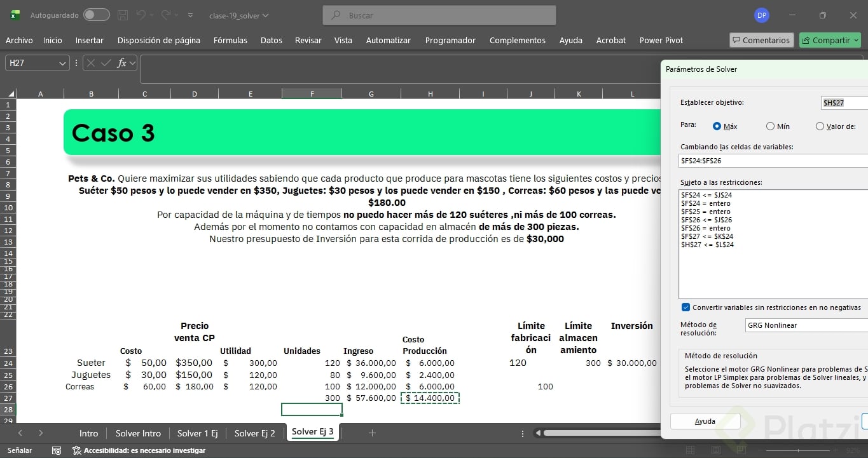The height and width of the screenshot is (458, 868).
Task: Open the Archivo menu
Action: click(x=19, y=40)
